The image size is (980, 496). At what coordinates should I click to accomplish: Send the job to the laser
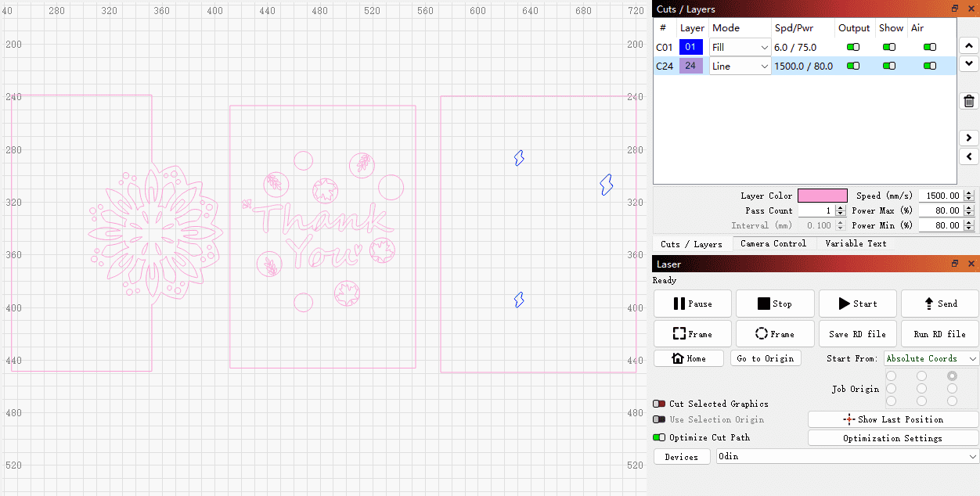click(939, 304)
